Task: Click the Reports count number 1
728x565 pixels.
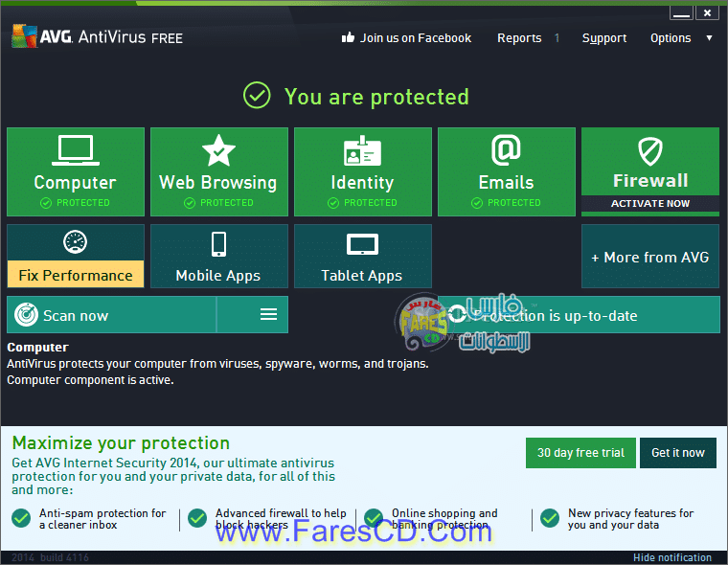Action: point(557,38)
